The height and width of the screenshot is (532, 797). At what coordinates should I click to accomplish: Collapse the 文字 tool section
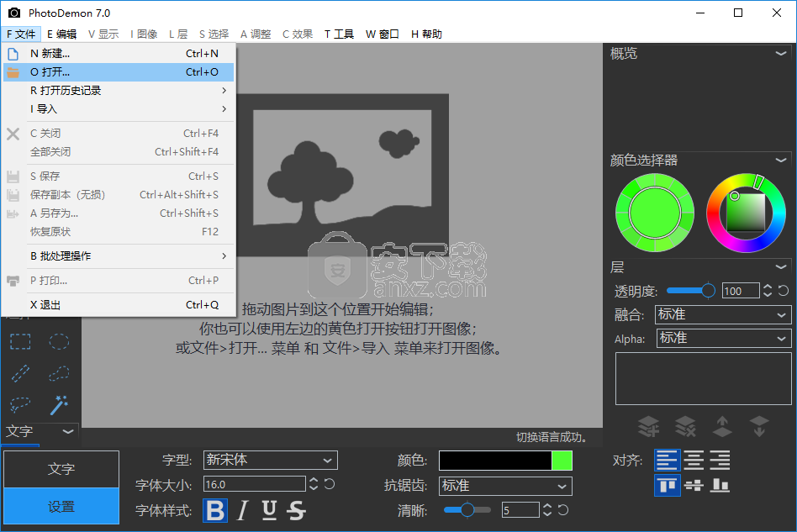point(68,431)
